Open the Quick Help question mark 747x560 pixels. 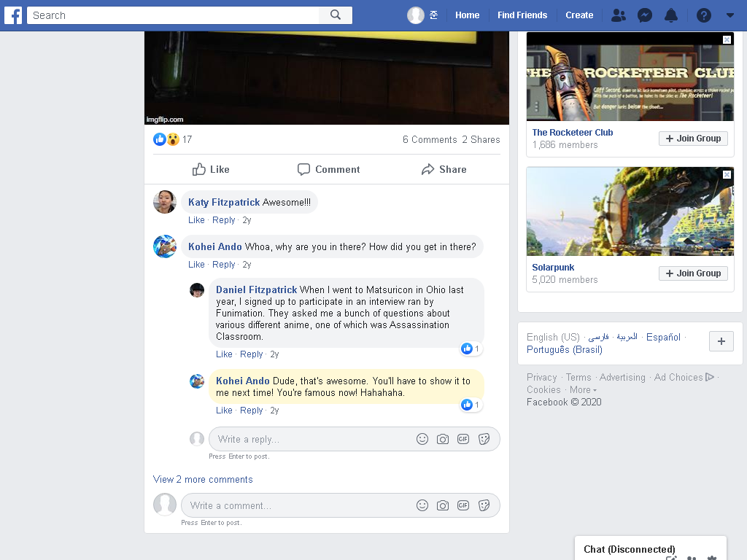tap(704, 15)
